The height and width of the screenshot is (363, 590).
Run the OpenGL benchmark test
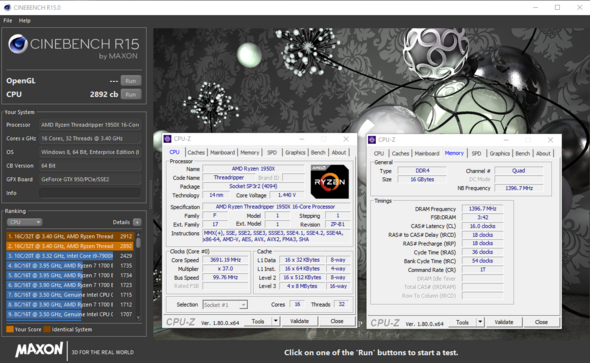coord(131,81)
